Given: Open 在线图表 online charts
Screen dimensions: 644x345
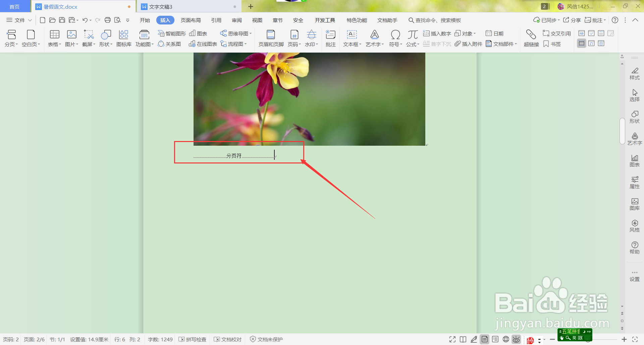Looking at the screenshot, I should pyautogui.click(x=203, y=44).
